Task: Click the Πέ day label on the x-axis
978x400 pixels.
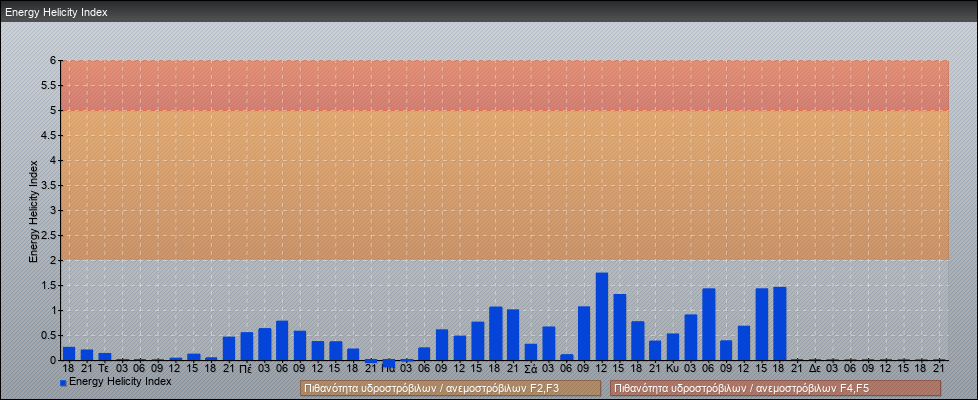Action: click(x=246, y=370)
